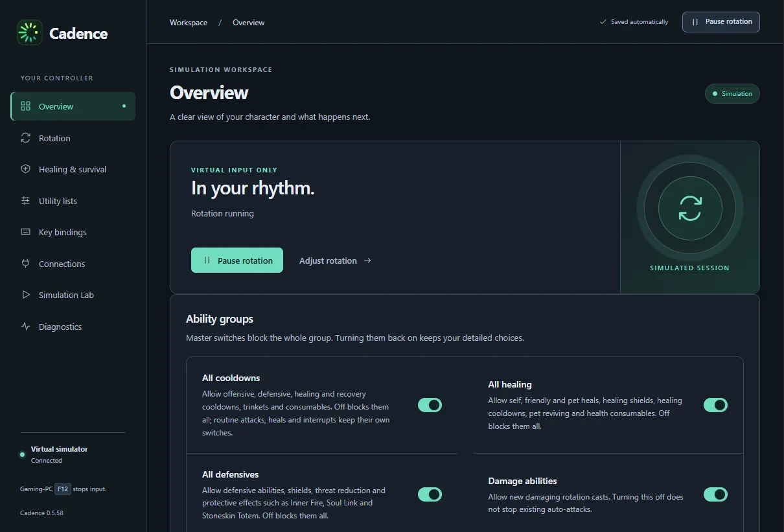The image size is (784, 532).
Task: Turn off the Damage abilities switch
Action: tap(715, 494)
